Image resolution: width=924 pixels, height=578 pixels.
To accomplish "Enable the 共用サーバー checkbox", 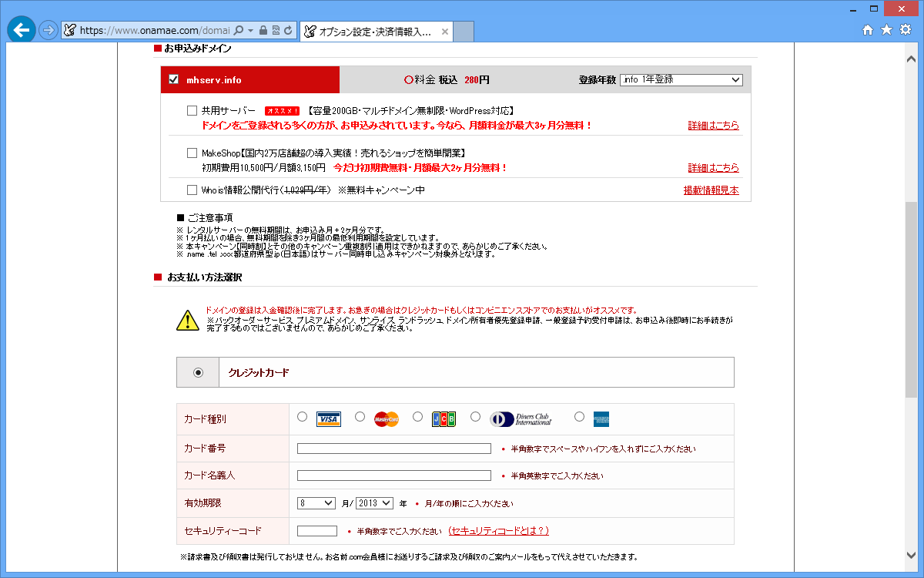I will (x=192, y=110).
